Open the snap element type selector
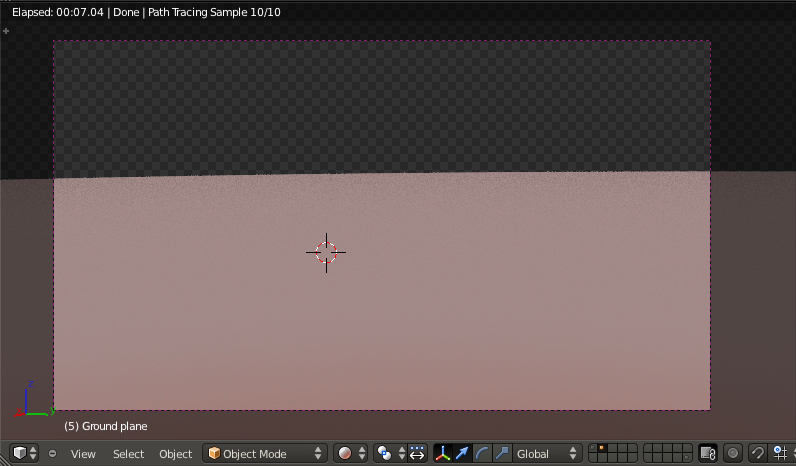 pyautogui.click(x=782, y=453)
